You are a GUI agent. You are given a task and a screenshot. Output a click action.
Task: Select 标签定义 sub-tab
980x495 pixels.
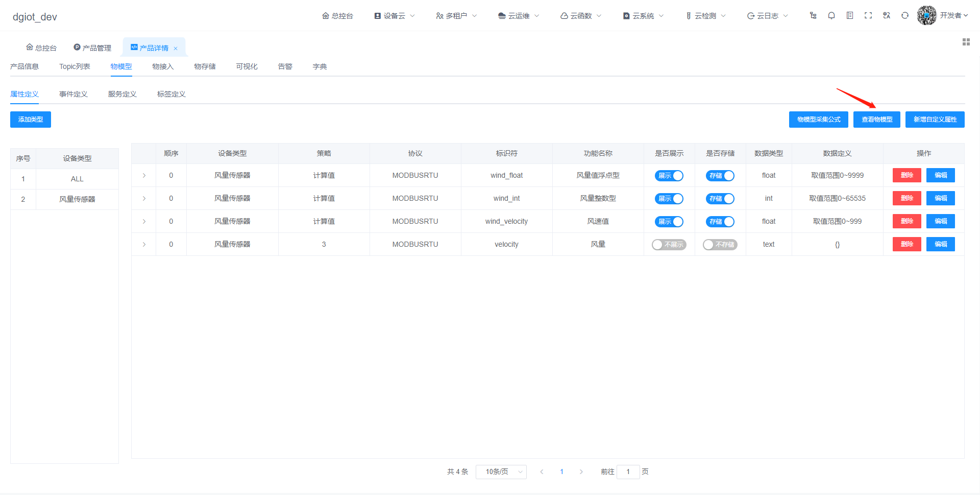[x=171, y=94]
